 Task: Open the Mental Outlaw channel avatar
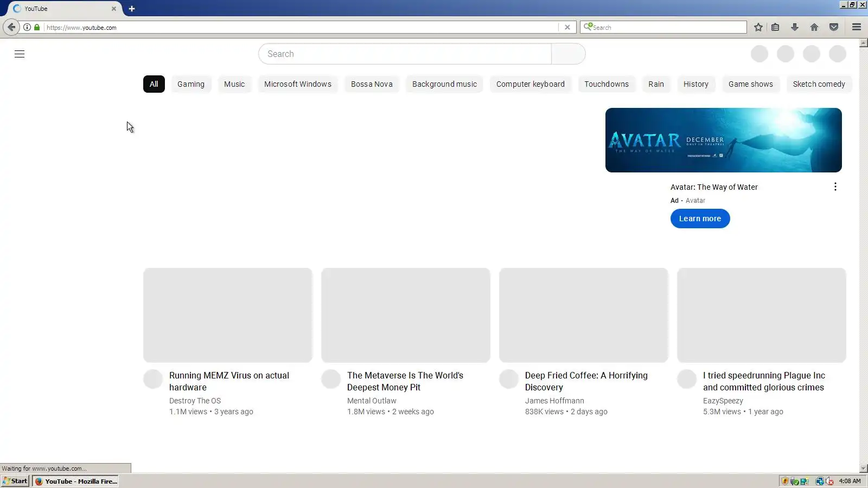tap(331, 379)
